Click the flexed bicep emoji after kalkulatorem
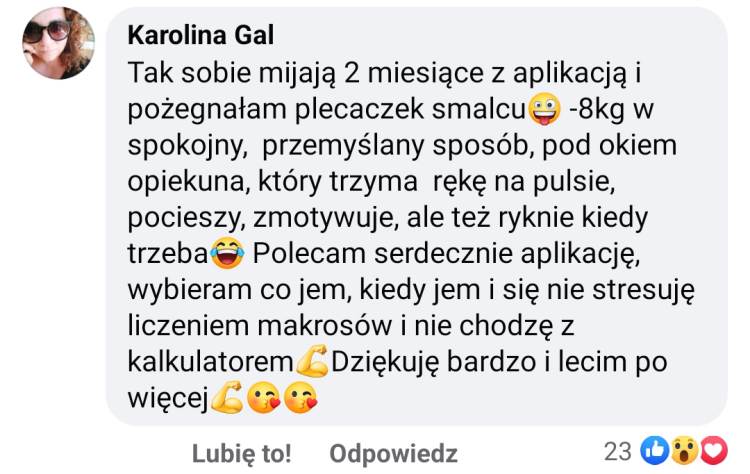 pyautogui.click(x=312, y=361)
